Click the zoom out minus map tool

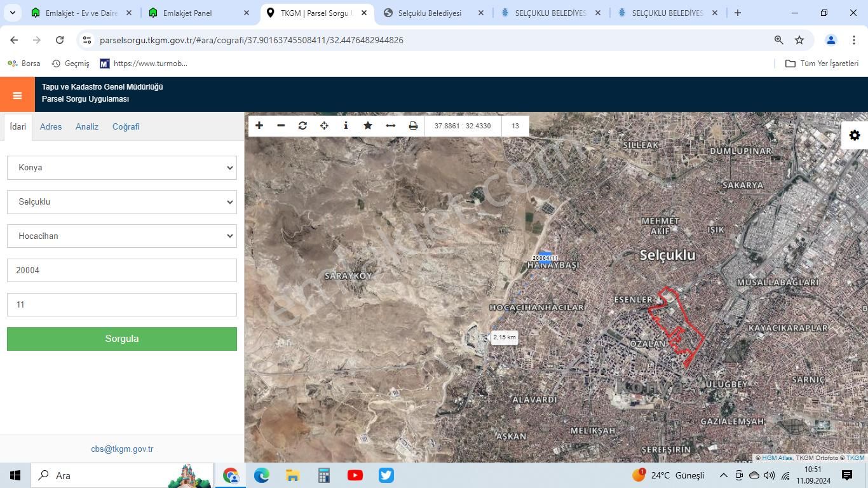point(281,126)
